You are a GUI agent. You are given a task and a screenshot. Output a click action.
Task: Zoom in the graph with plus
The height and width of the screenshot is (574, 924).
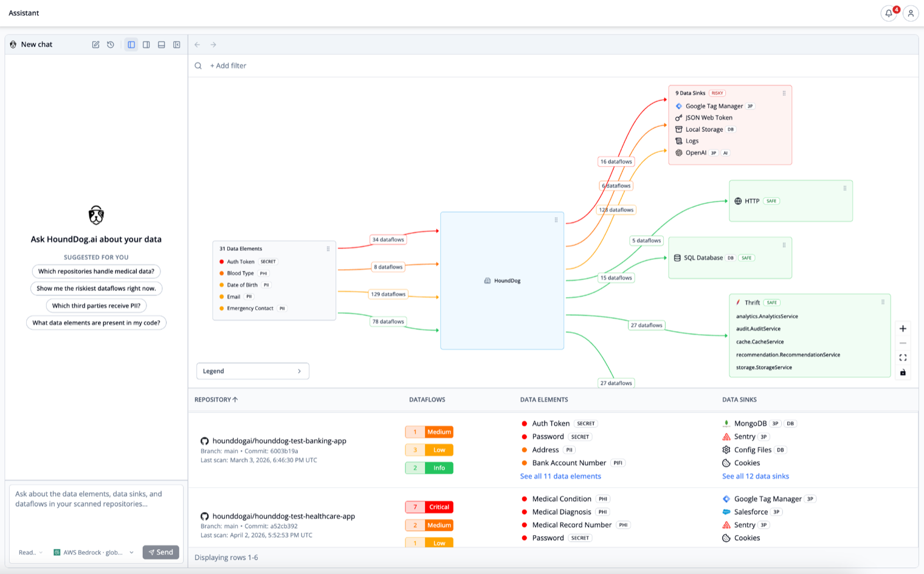click(x=903, y=329)
